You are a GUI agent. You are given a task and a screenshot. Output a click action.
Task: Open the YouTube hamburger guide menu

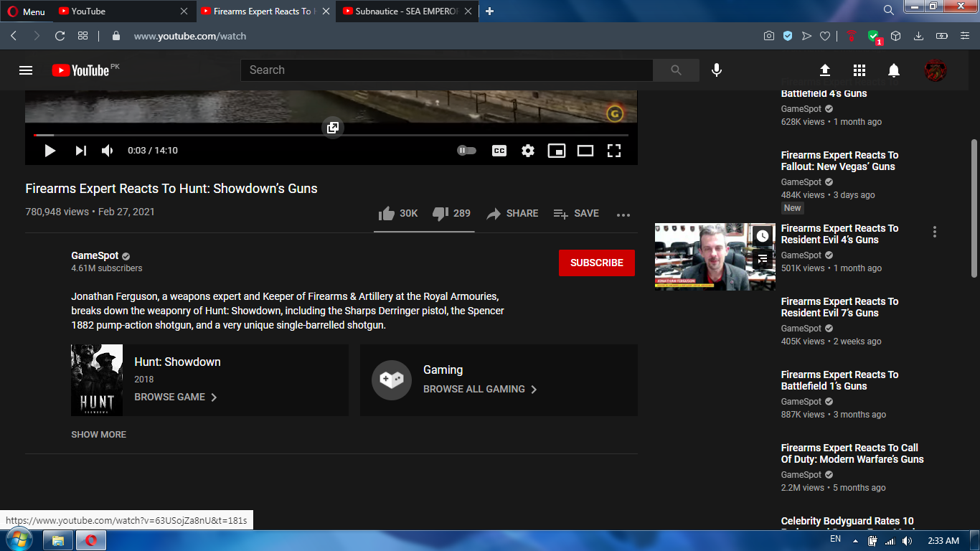26,70
